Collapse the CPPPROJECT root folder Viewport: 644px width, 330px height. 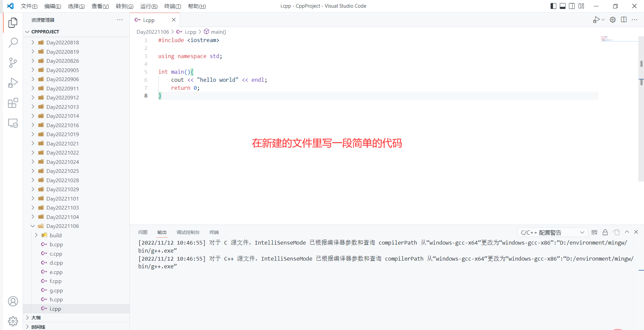76,32
